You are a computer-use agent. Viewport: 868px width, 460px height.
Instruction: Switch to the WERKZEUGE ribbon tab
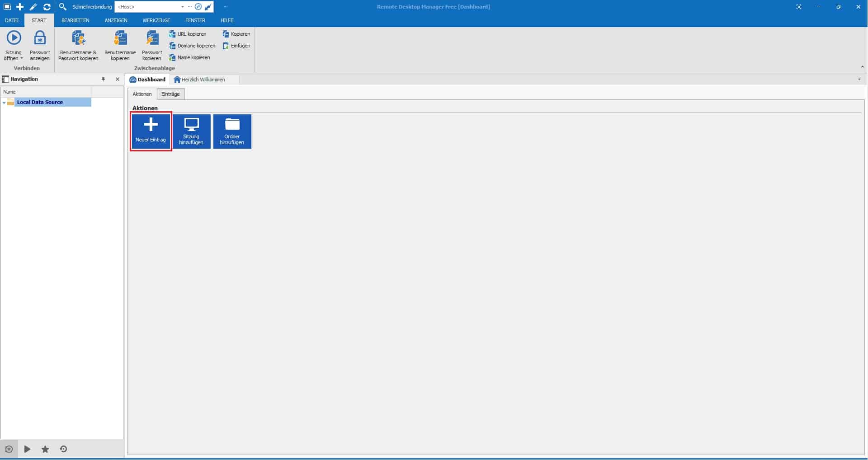(156, 20)
